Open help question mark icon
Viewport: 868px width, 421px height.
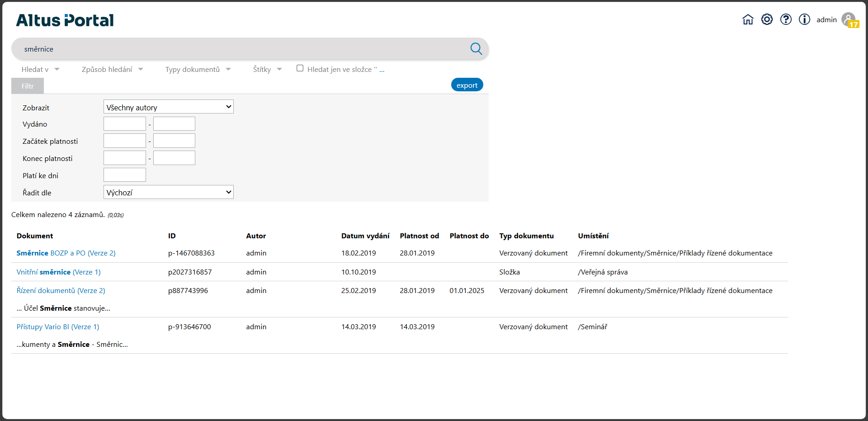786,19
